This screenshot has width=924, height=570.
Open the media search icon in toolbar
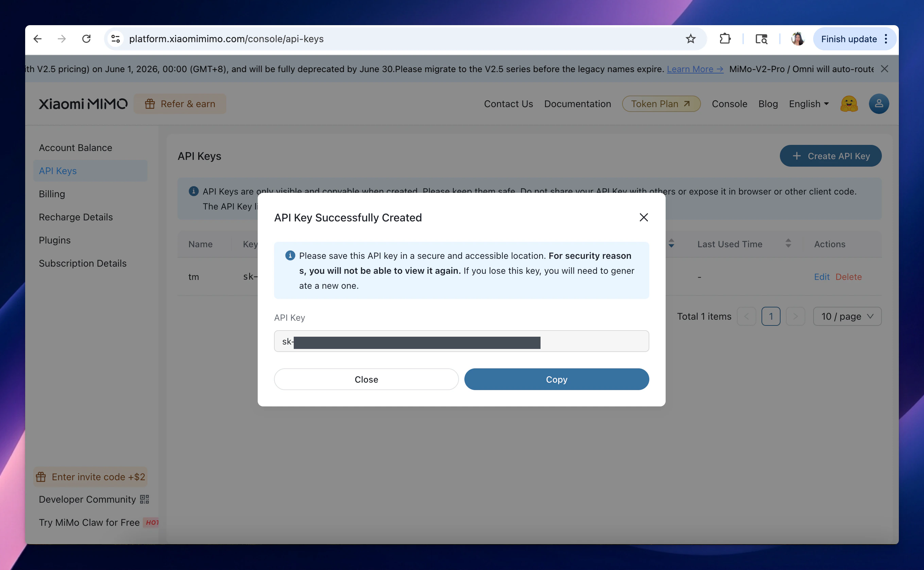(761, 39)
